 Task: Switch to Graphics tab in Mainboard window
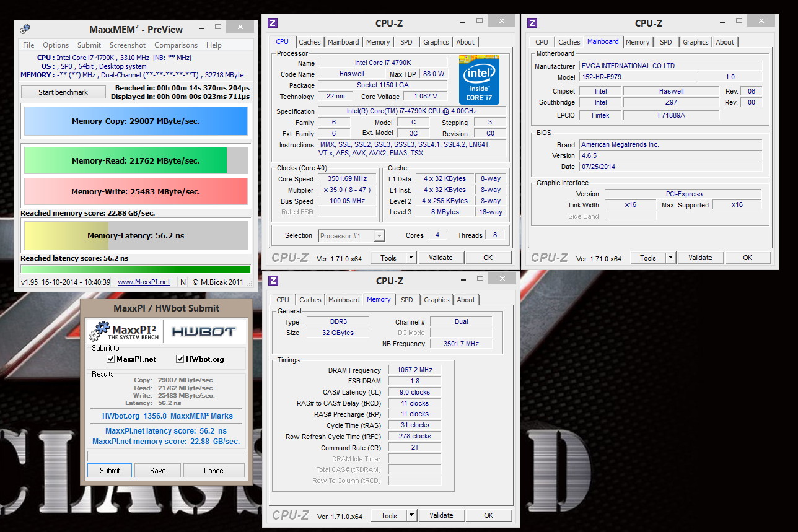[696, 42]
